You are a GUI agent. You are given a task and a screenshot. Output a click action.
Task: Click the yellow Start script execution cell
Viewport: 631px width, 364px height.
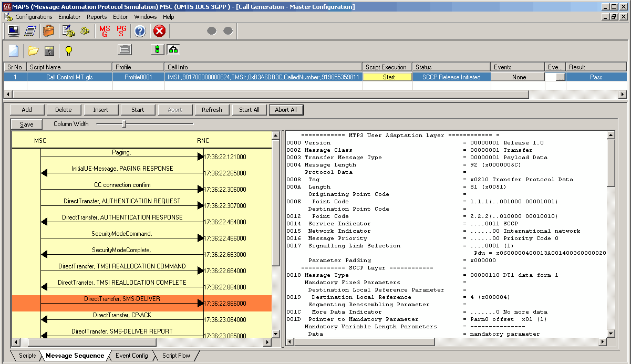(389, 77)
